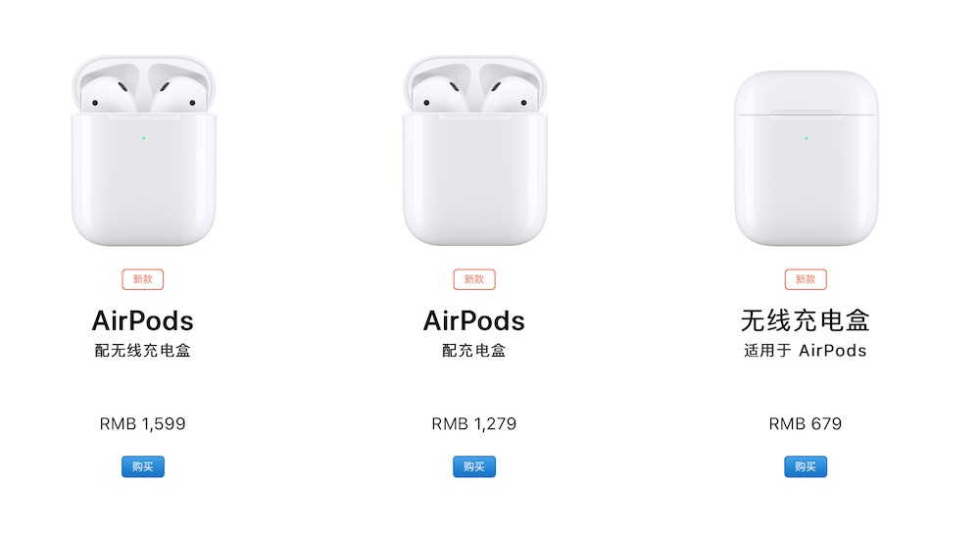The height and width of the screenshot is (535, 980).
Task: Click the 配充电盒 subtitle text
Action: pyautogui.click(x=474, y=350)
